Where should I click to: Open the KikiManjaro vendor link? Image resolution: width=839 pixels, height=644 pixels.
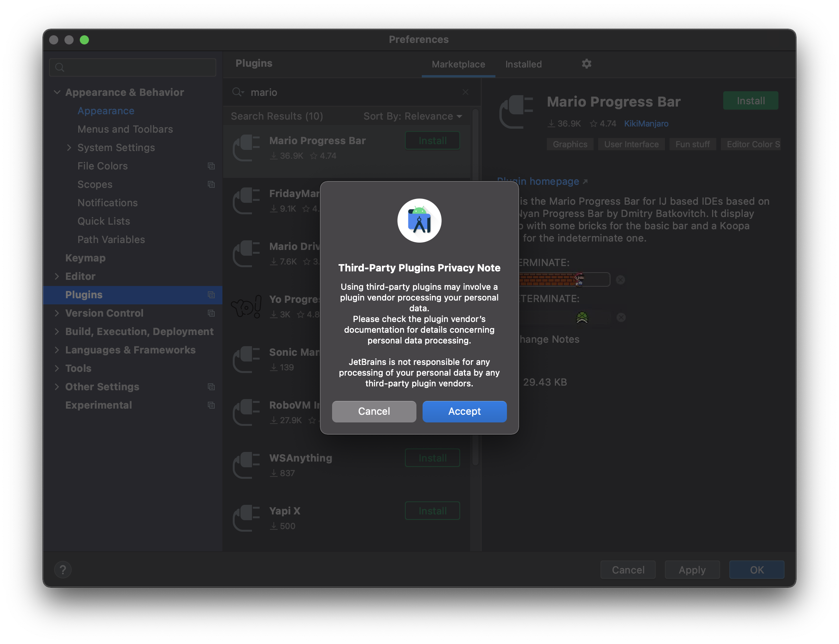tap(646, 123)
